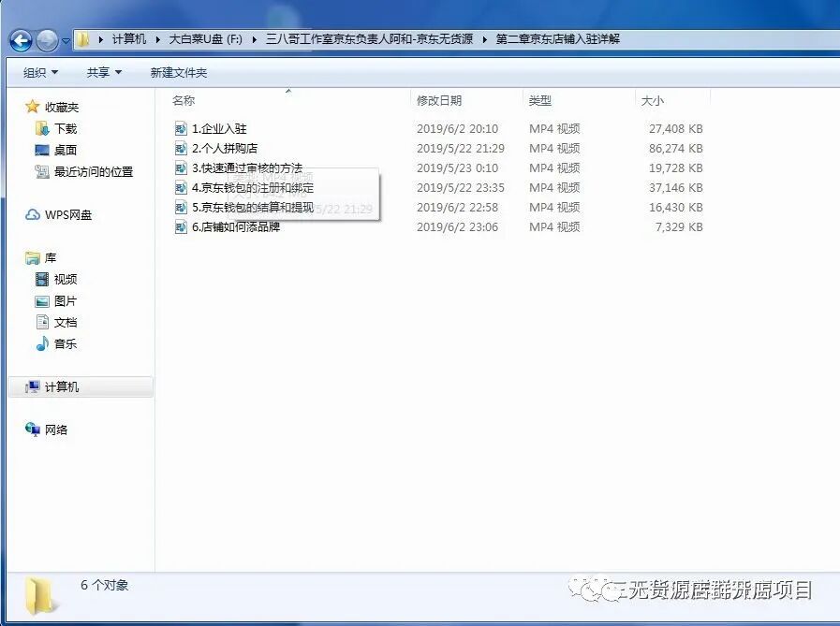This screenshot has height=626, width=840.
Task: Open the 共享 dropdown menu
Action: click(x=105, y=72)
